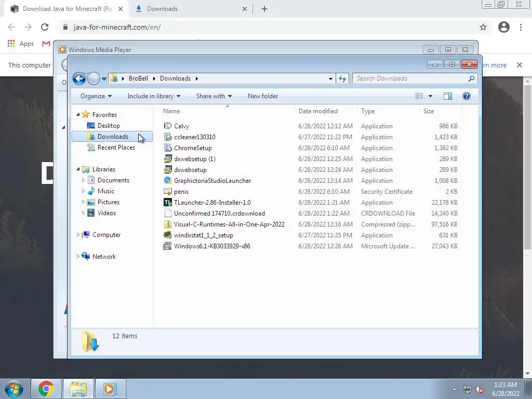The width and height of the screenshot is (532, 399).
Task: Open the Organize dropdown menu
Action: coord(96,96)
